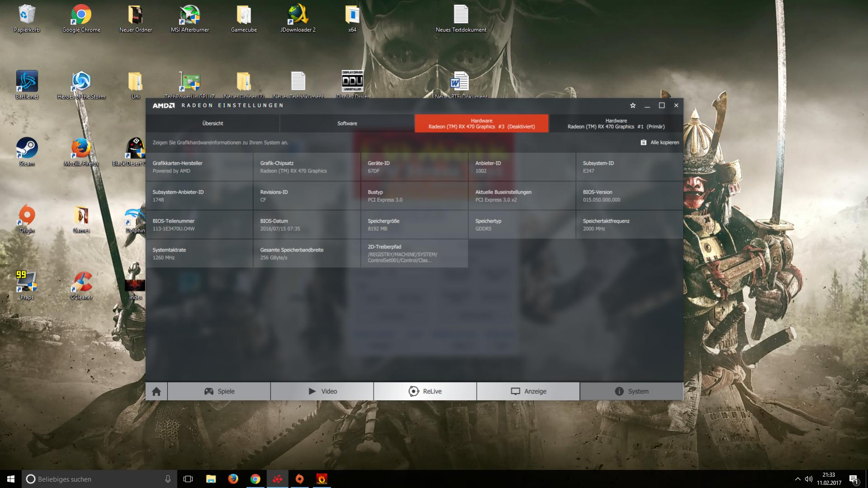Open the Anzeige display section
Image resolution: width=868 pixels, height=488 pixels.
(528, 391)
